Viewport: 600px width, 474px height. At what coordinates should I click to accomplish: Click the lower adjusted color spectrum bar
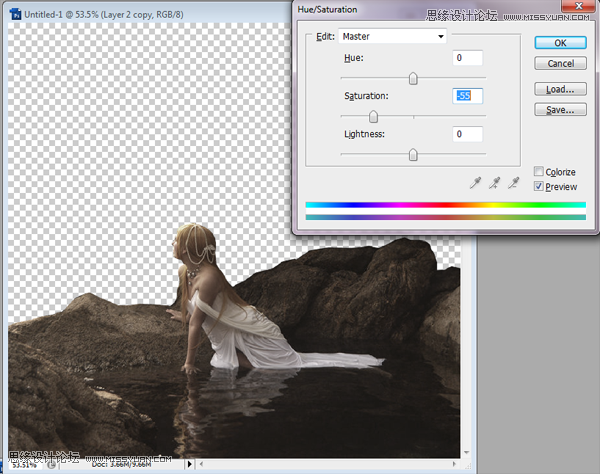445,217
